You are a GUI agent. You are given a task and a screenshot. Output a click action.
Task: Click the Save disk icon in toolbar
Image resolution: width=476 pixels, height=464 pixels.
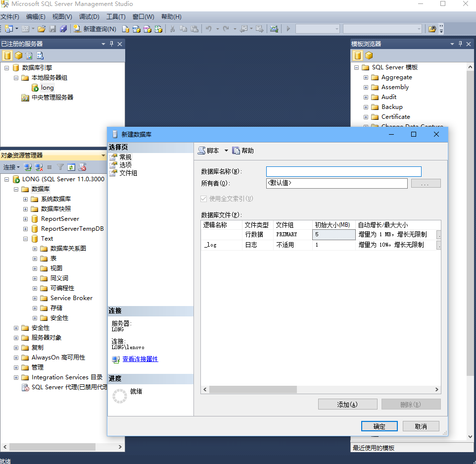pyautogui.click(x=52, y=29)
